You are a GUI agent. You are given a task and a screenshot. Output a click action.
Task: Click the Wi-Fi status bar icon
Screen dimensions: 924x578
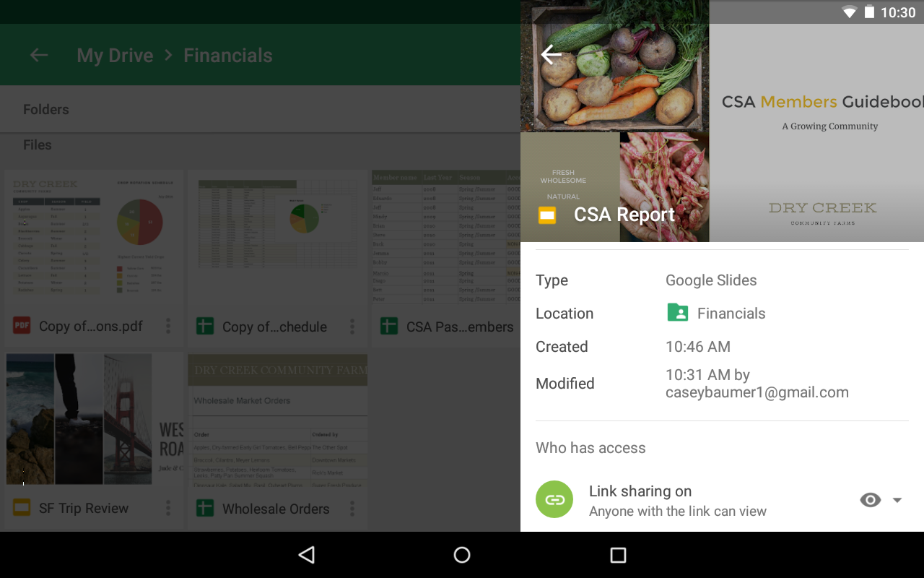tap(850, 12)
